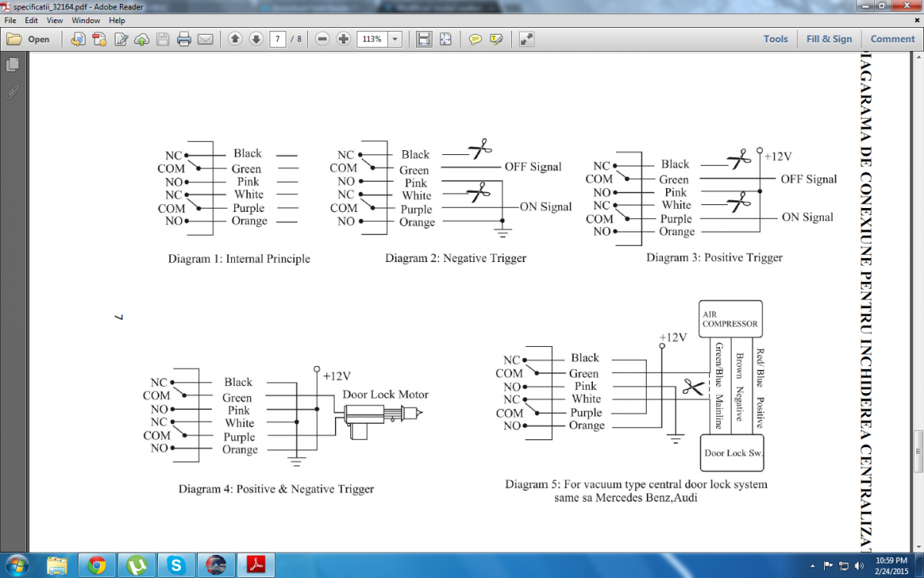The image size is (924, 578).
Task: Click the 'Door Lock Motor' label
Action: [x=386, y=395]
